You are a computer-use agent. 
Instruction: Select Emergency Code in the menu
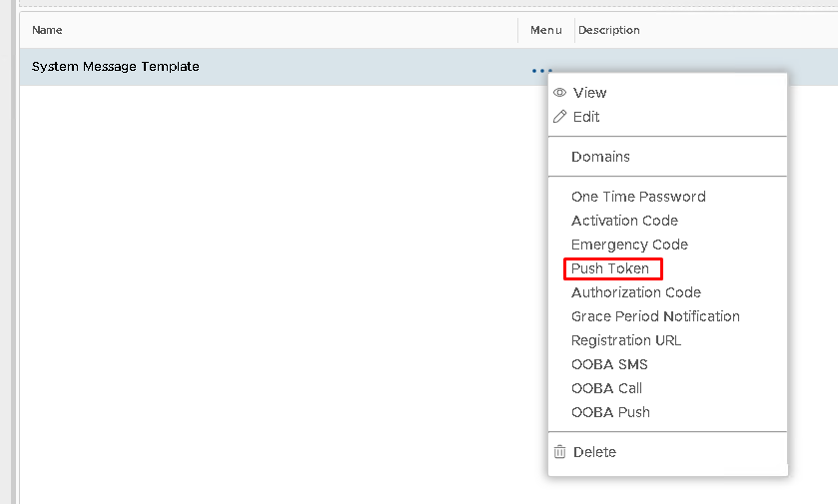click(x=629, y=245)
